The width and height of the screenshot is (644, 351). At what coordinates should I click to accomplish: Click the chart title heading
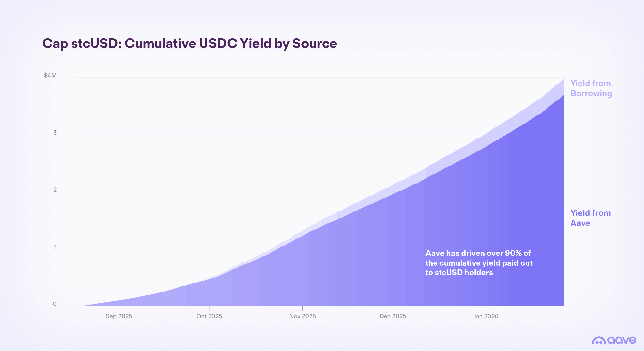click(189, 43)
